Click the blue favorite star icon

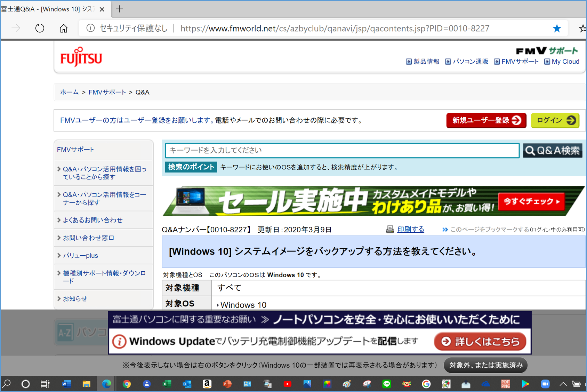click(557, 28)
